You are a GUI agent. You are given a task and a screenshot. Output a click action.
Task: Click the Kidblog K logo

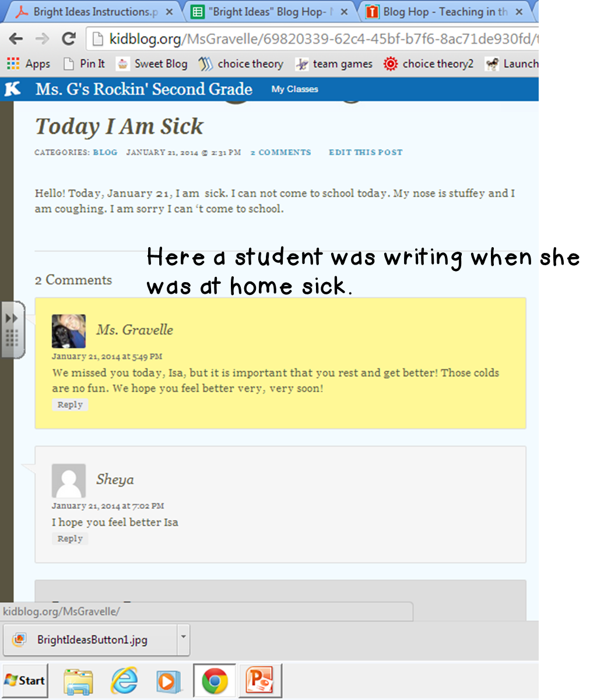(13, 89)
